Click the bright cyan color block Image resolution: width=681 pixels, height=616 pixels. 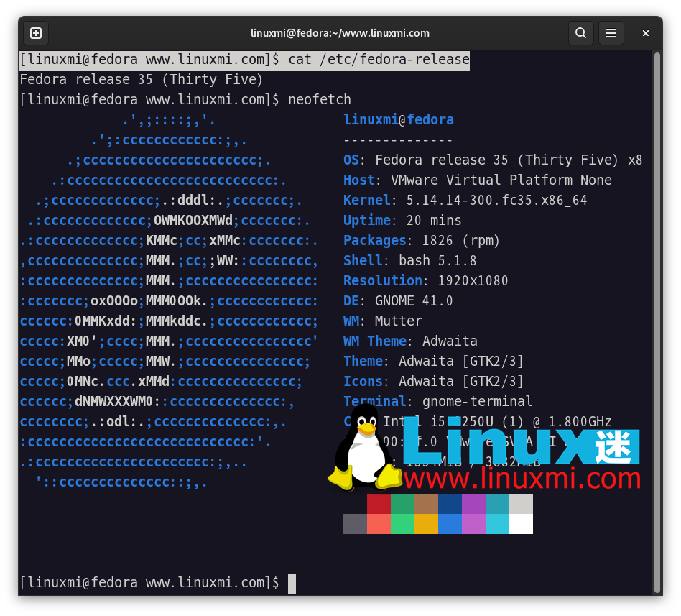(x=497, y=524)
